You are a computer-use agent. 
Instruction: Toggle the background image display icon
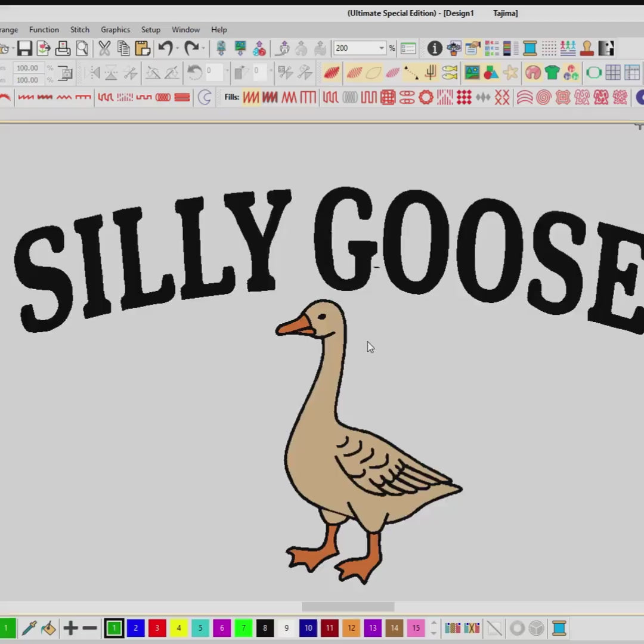pos(472,73)
